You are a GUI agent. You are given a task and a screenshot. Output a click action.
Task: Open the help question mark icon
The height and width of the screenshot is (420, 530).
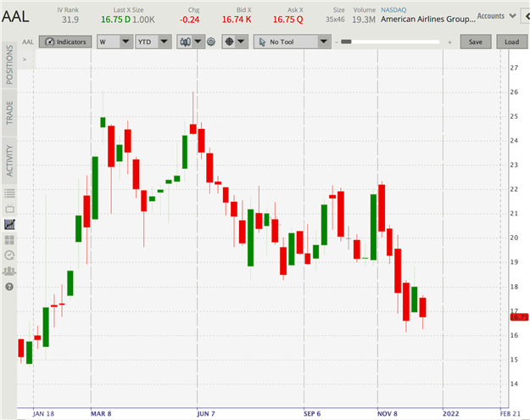[10, 287]
